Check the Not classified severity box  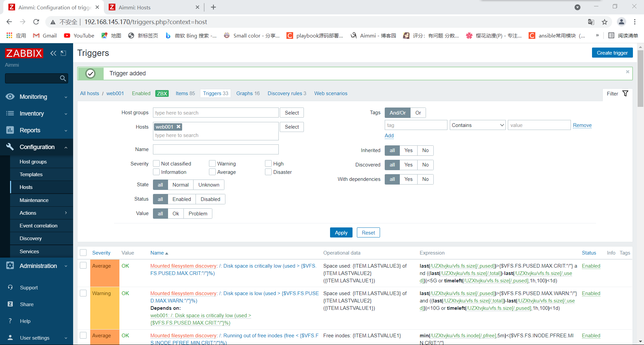156,163
